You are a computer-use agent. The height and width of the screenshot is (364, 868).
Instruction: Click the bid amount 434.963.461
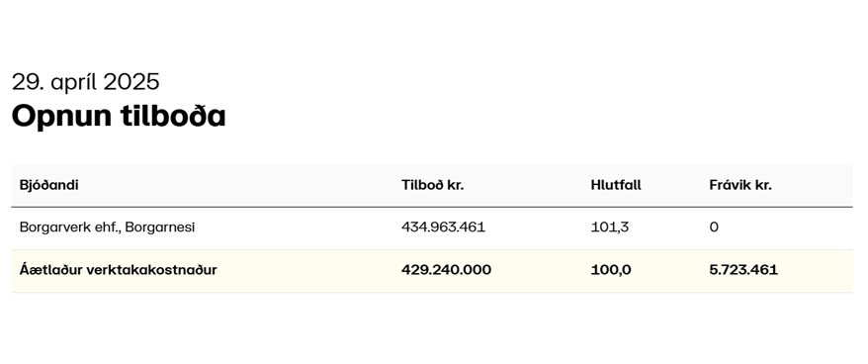click(443, 227)
